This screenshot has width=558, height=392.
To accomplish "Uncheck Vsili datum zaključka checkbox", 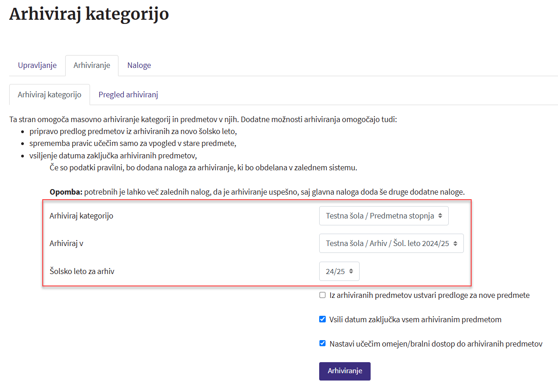I will pyautogui.click(x=322, y=319).
